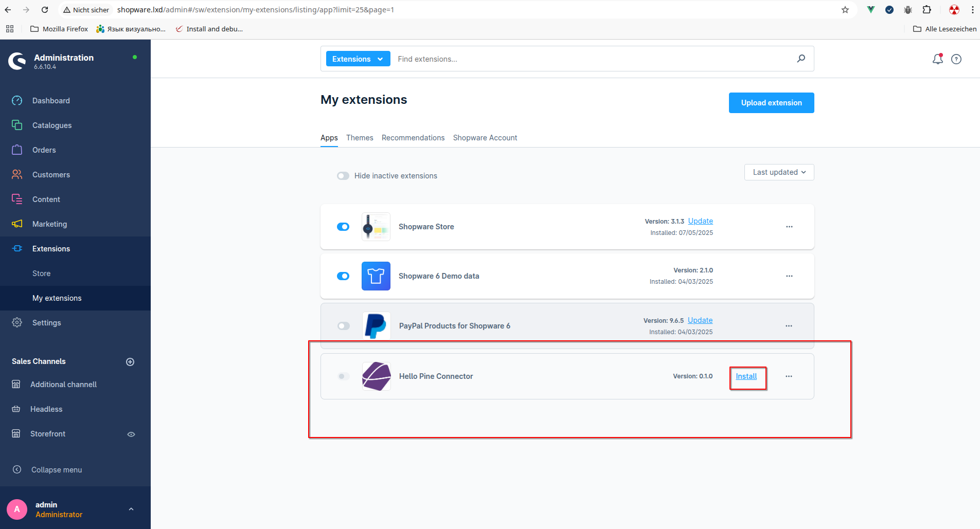The width and height of the screenshot is (980, 529).
Task: Toggle Storefront visibility eye icon
Action: [131, 434]
